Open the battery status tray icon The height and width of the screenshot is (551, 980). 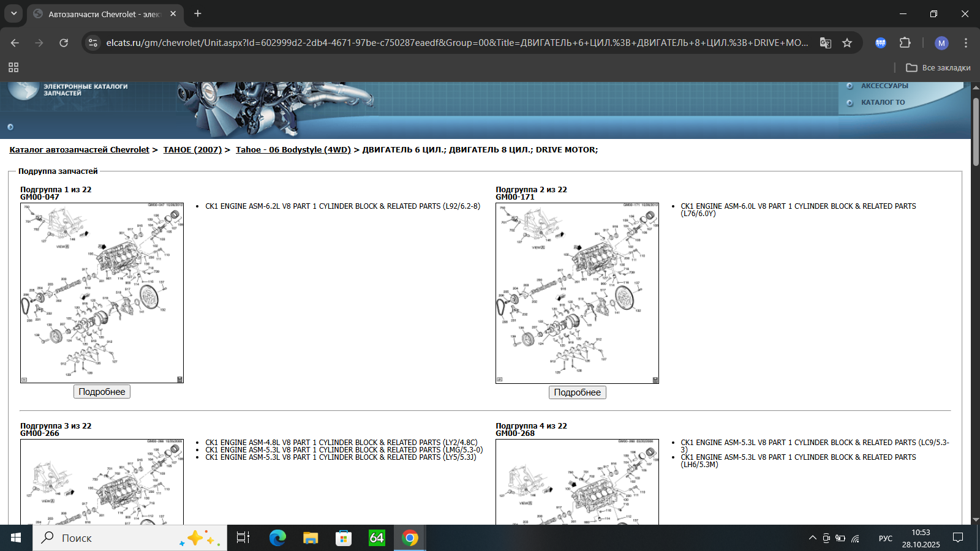pos(840,538)
